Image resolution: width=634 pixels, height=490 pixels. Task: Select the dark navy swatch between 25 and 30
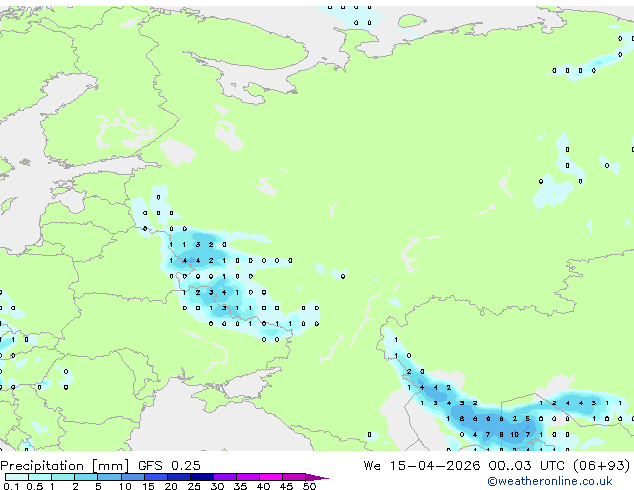[x=202, y=477]
